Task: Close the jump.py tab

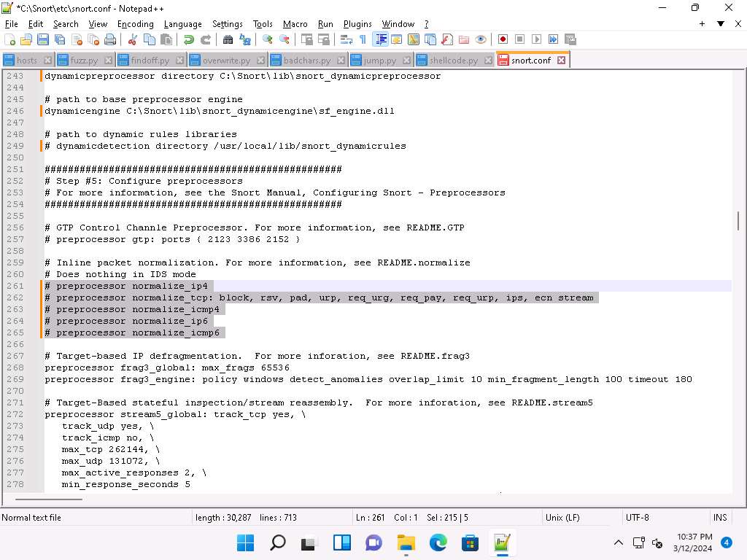Action: tap(407, 60)
